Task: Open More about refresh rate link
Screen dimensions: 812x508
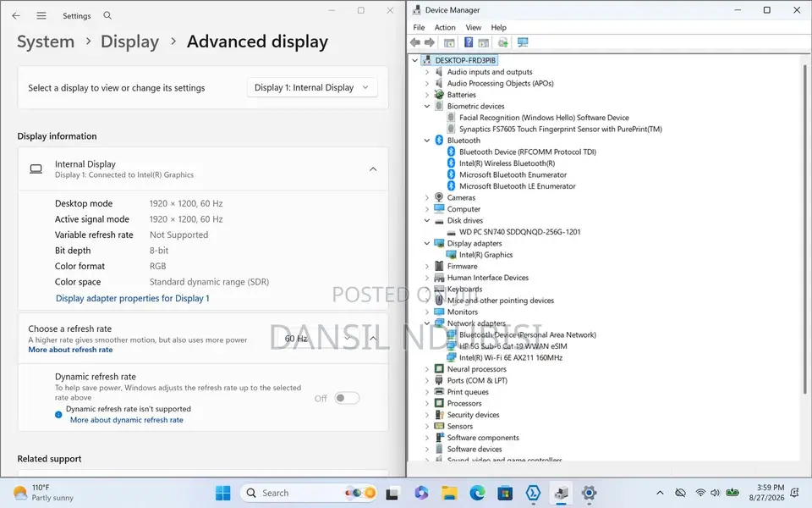Action: [x=70, y=350]
